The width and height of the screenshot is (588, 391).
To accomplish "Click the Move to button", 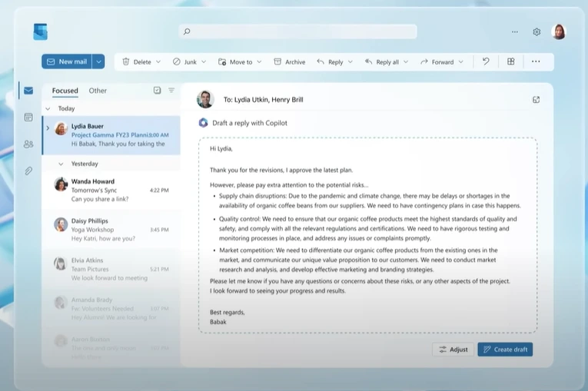I will 235,62.
